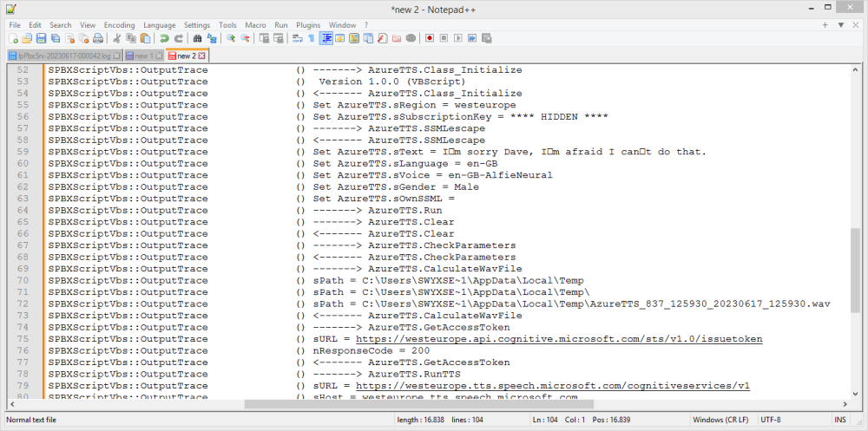Click the horizontal scrollbar right arrow

pyautogui.click(x=845, y=404)
